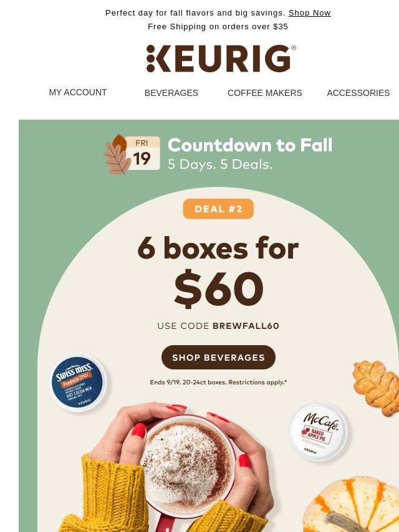Click the orange Deal #2 badge
This screenshot has height=532, width=399.
(218, 209)
